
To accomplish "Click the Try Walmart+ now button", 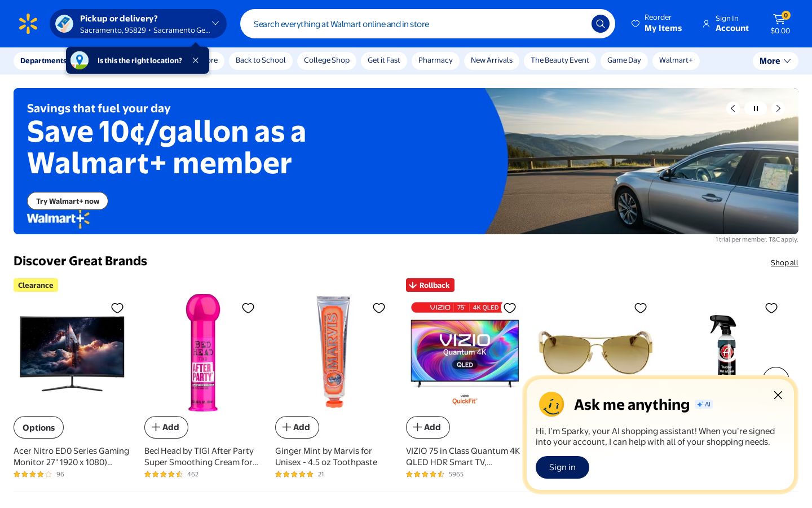I will (68, 201).
